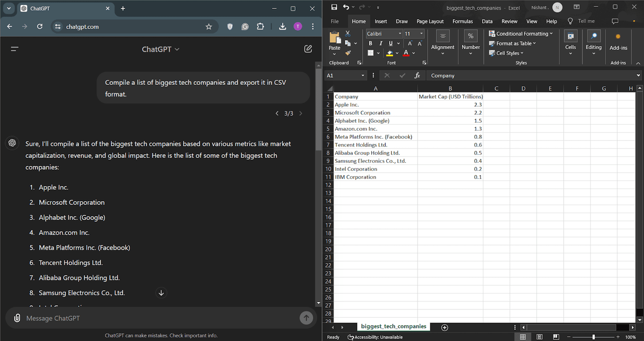Apply cell borders icon in Excel
644x341 pixels.
tap(371, 53)
